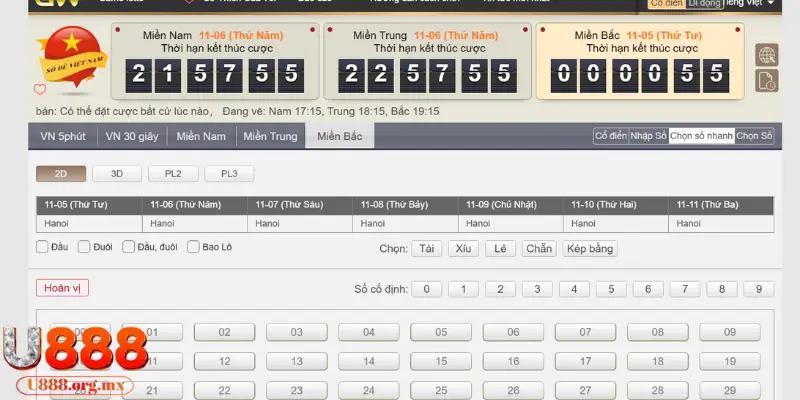Pick number 29 in the grid

730,391
